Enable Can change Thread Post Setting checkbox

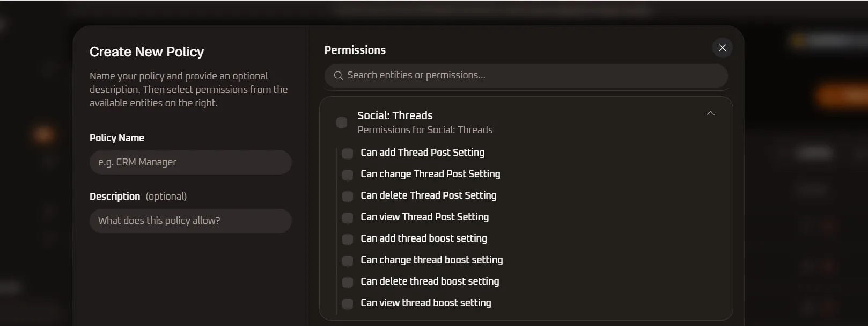pos(348,175)
